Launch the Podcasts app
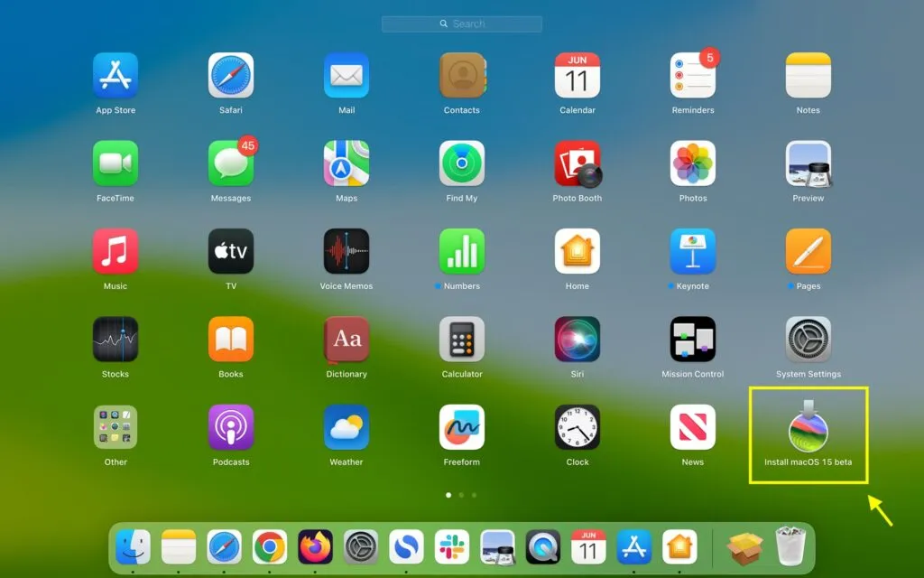Viewport: 924px width, 578px height. (231, 427)
